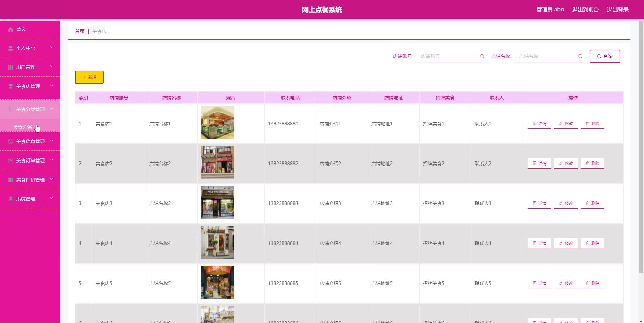644x323 pixels.
Task: Click the 首页 breadcrumb link
Action: 80,31
